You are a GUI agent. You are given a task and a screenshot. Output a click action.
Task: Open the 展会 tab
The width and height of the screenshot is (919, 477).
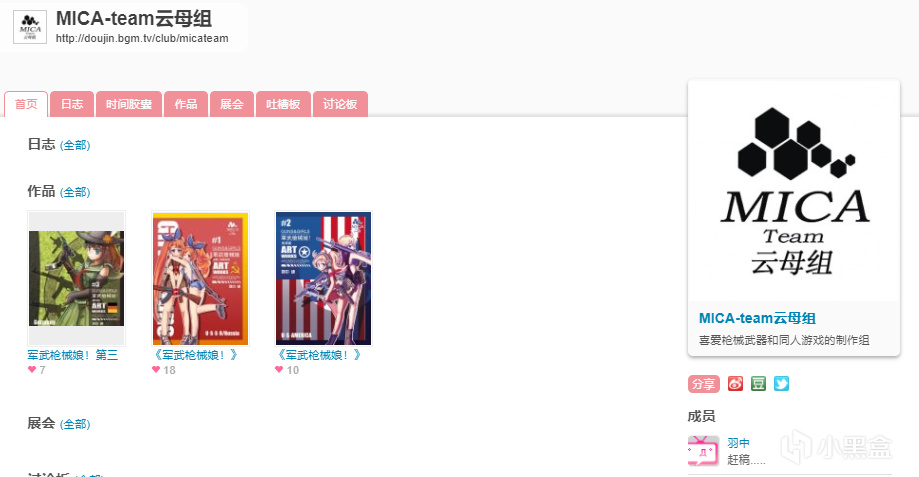(x=232, y=104)
